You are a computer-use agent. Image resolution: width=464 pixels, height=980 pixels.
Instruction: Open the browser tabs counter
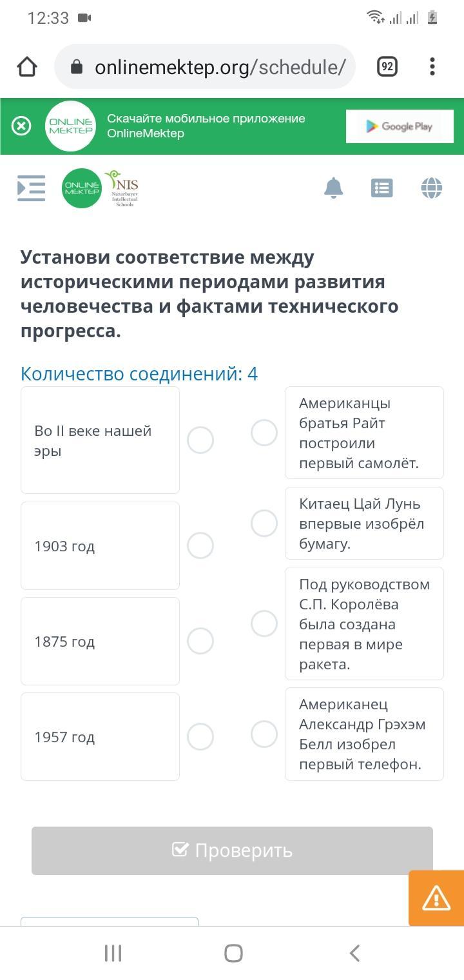[387, 66]
